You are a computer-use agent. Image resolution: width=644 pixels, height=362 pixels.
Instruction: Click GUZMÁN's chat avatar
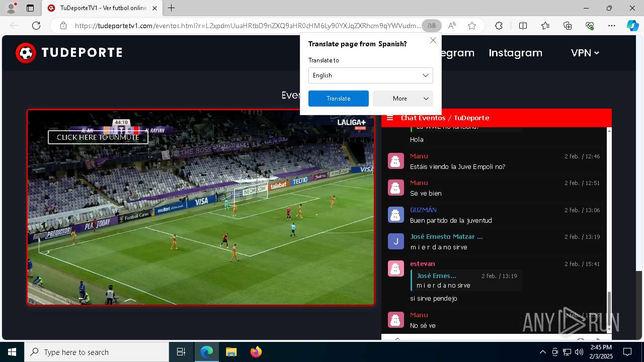(396, 215)
